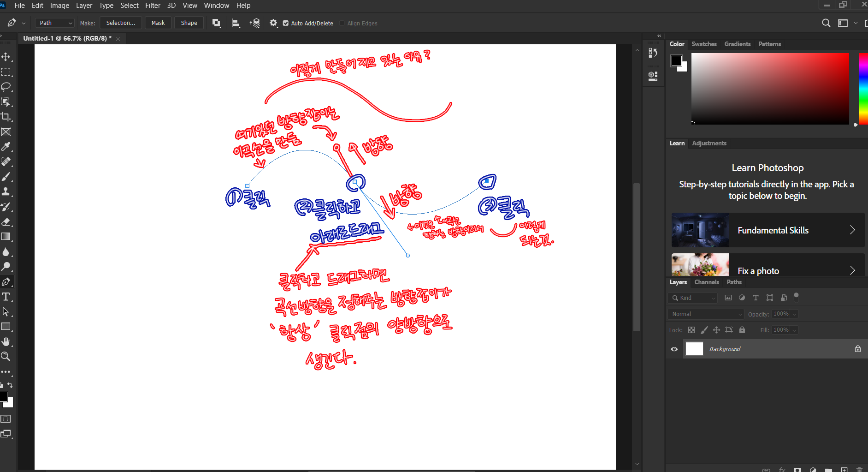Hide the Background layer with eye icon
The image size is (868, 472).
click(x=674, y=349)
